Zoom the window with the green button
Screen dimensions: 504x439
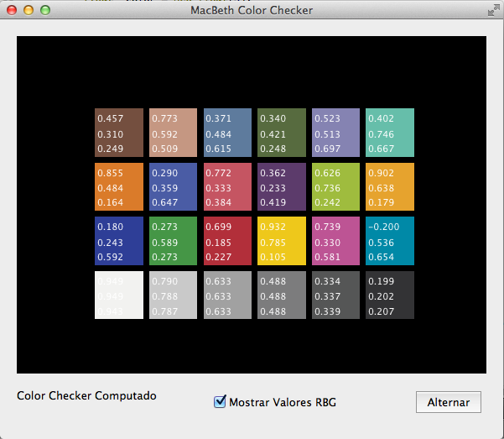click(45, 10)
